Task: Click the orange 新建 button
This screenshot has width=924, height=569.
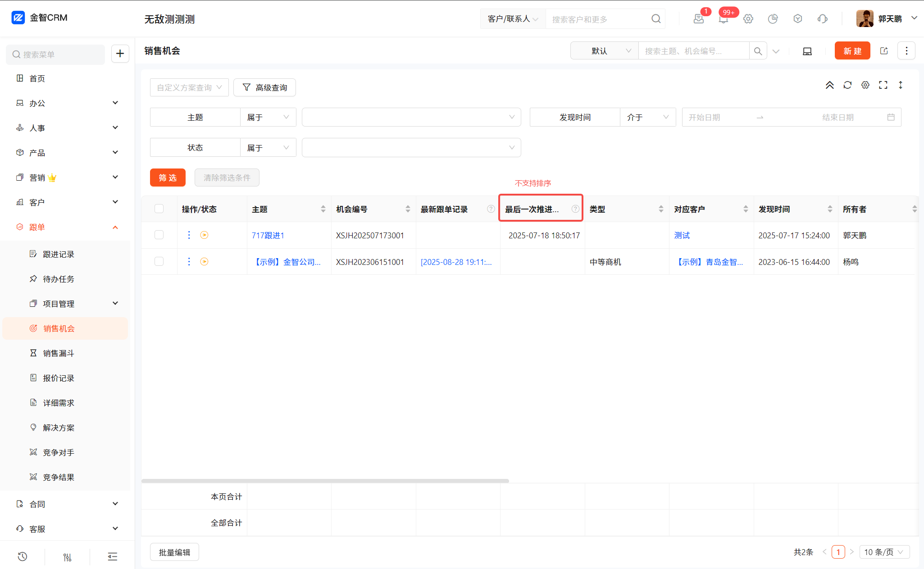Action: click(x=852, y=51)
